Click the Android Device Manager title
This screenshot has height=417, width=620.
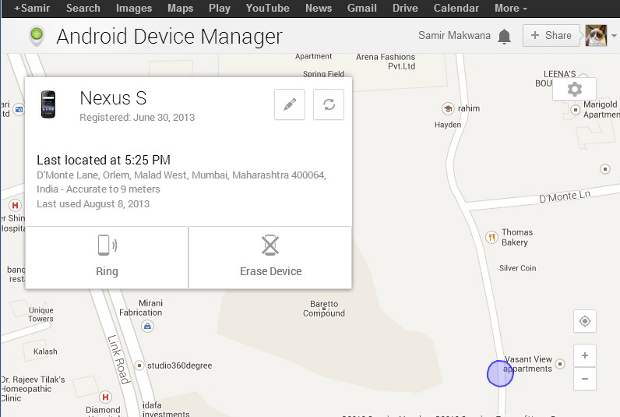click(x=169, y=37)
